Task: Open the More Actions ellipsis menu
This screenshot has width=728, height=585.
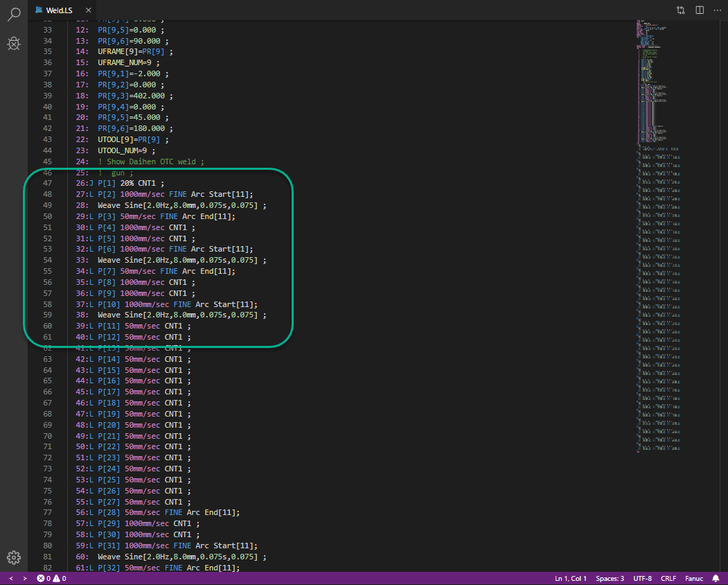Action: coord(717,10)
